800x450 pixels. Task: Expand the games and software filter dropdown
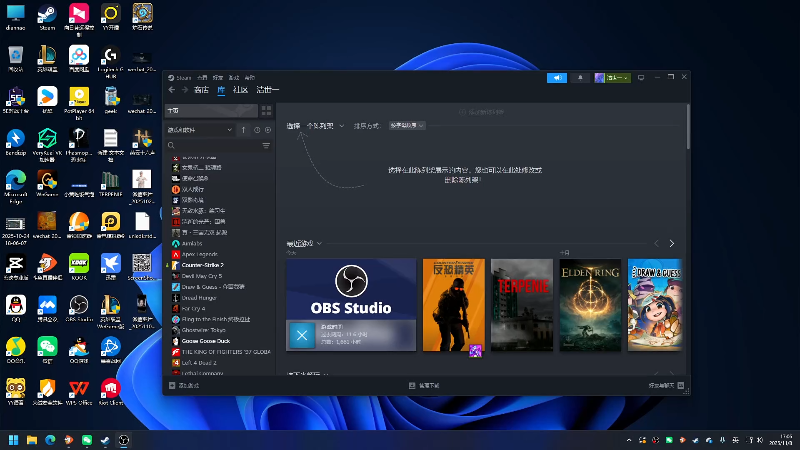pyautogui.click(x=199, y=130)
